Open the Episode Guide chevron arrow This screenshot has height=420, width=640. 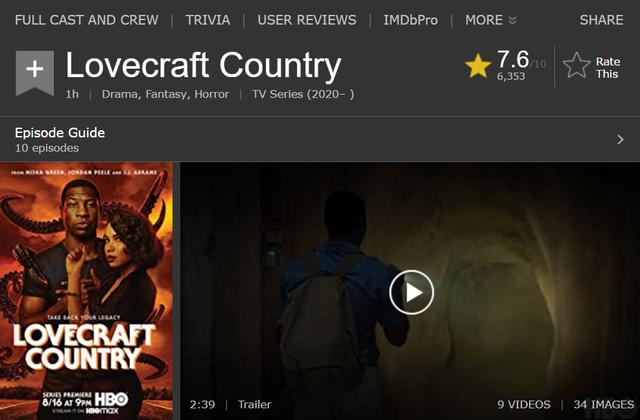(620, 140)
